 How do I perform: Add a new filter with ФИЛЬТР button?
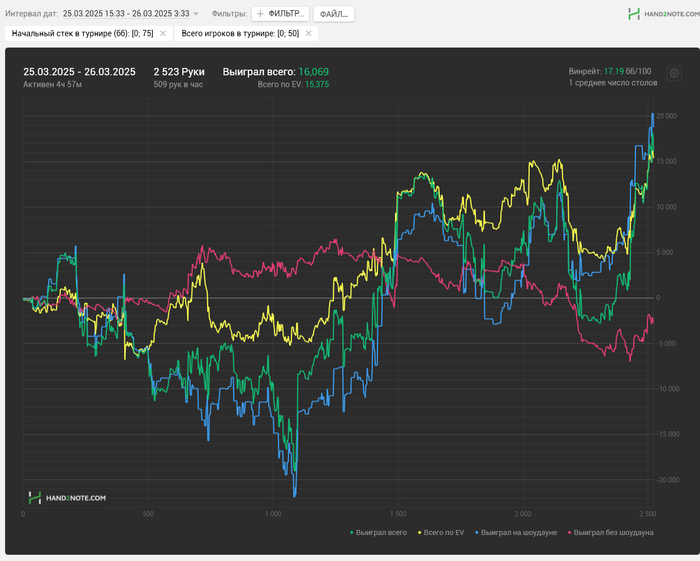click(x=280, y=14)
